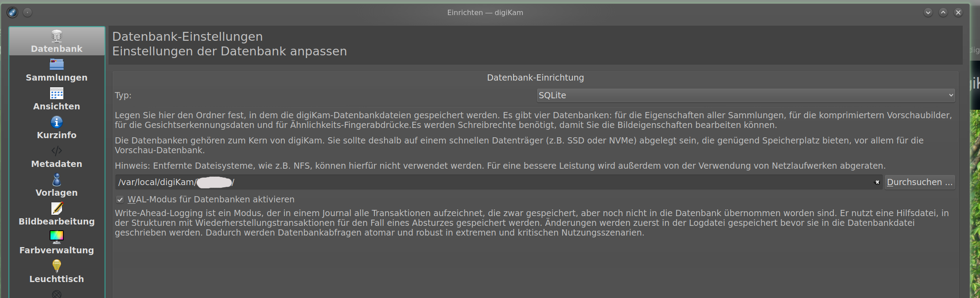Click the Durchsuchen button
The height and width of the screenshot is (298, 980).
920,182
